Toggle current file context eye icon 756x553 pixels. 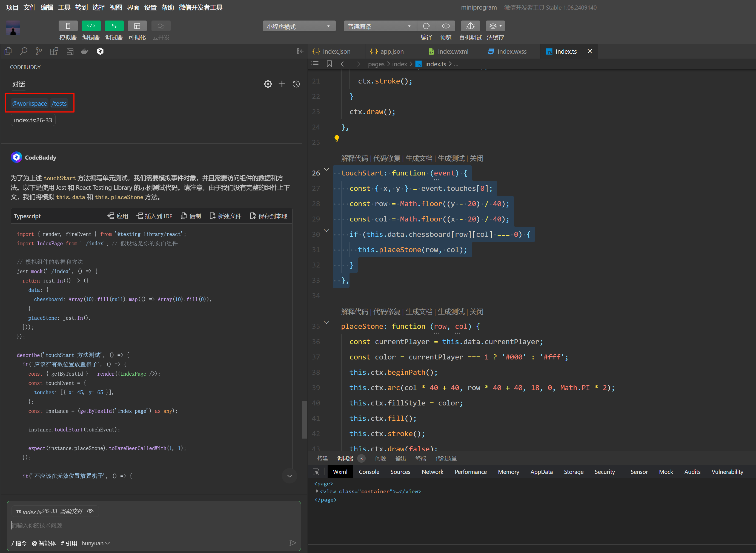[x=90, y=511]
